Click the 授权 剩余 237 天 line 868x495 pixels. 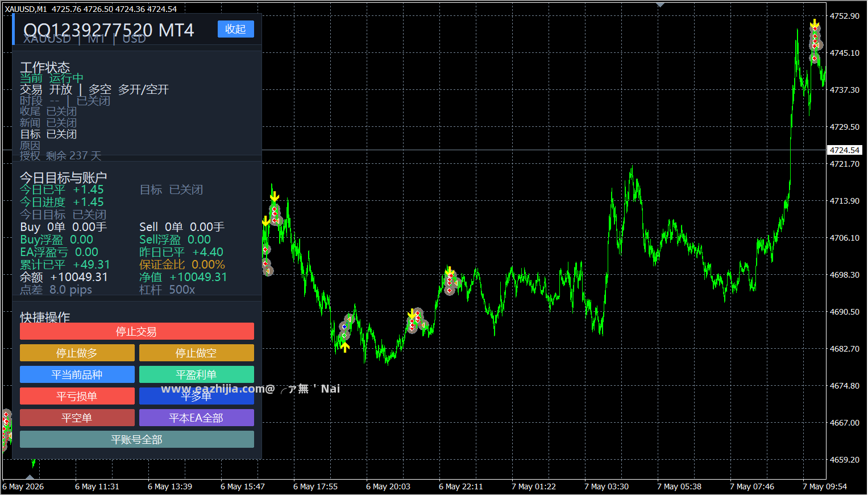pyautogui.click(x=60, y=155)
